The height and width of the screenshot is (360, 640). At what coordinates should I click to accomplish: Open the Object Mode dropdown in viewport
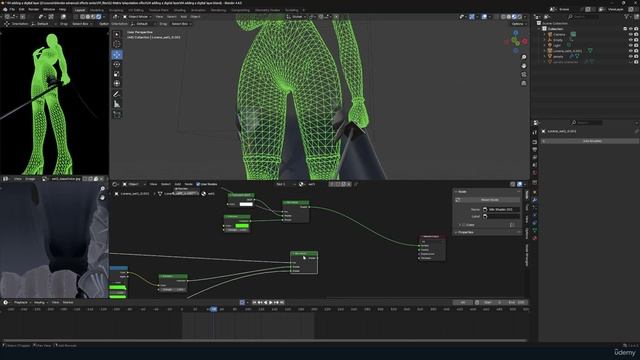click(137, 17)
